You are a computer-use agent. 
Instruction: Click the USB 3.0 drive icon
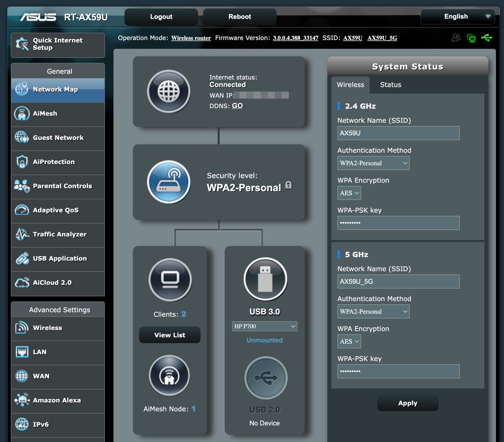click(265, 279)
